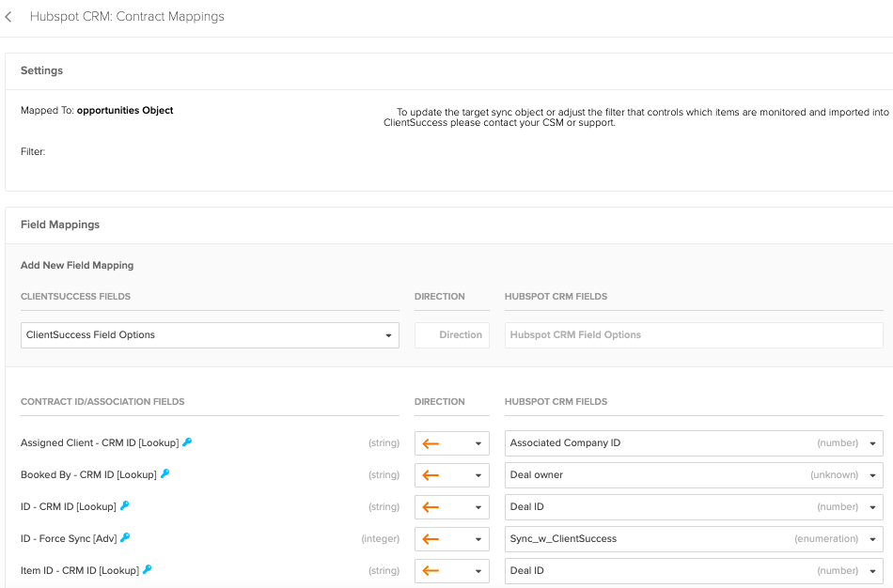Open direction dropdown for Assigned Client row
The width and height of the screenshot is (893, 588).
pos(451,443)
